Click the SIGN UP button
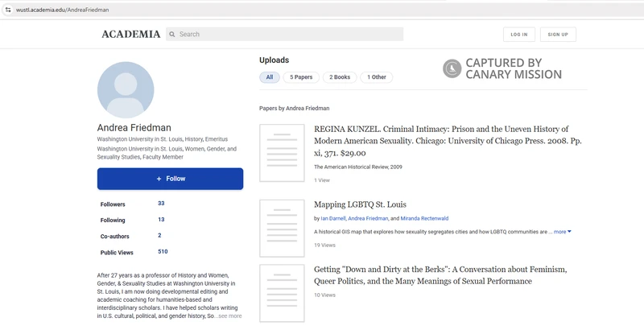 click(558, 35)
